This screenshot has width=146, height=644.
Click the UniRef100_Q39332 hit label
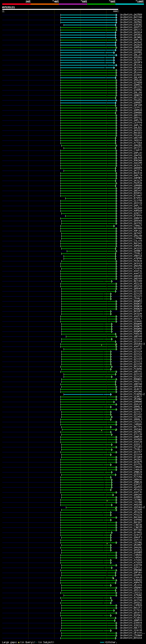coord(131,625)
